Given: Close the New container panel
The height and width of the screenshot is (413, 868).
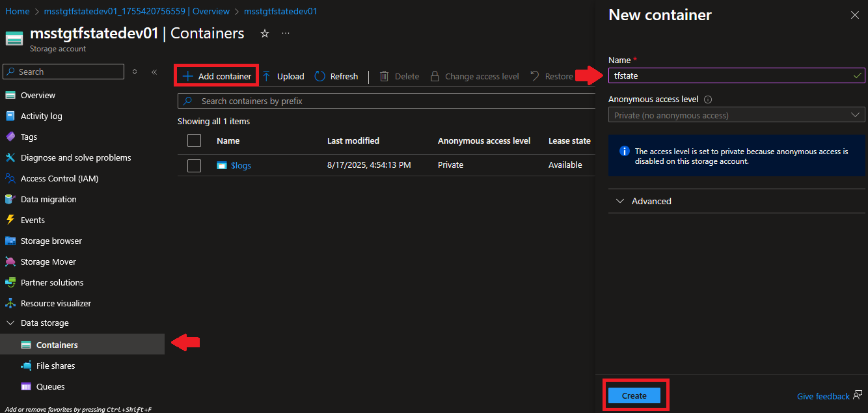Looking at the screenshot, I should (x=855, y=15).
